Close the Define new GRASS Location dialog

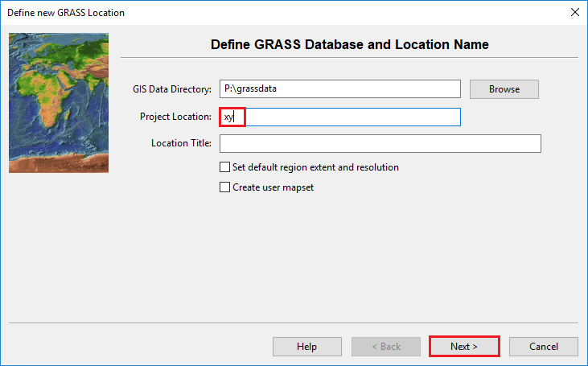click(574, 13)
